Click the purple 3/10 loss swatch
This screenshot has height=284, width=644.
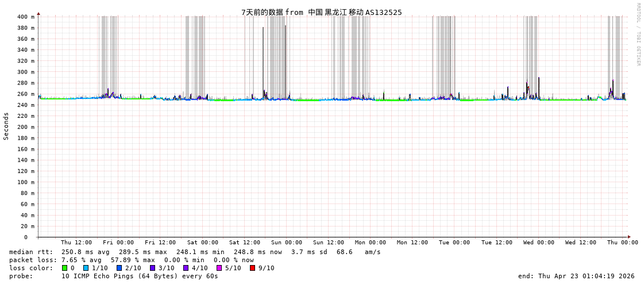tap(152, 268)
